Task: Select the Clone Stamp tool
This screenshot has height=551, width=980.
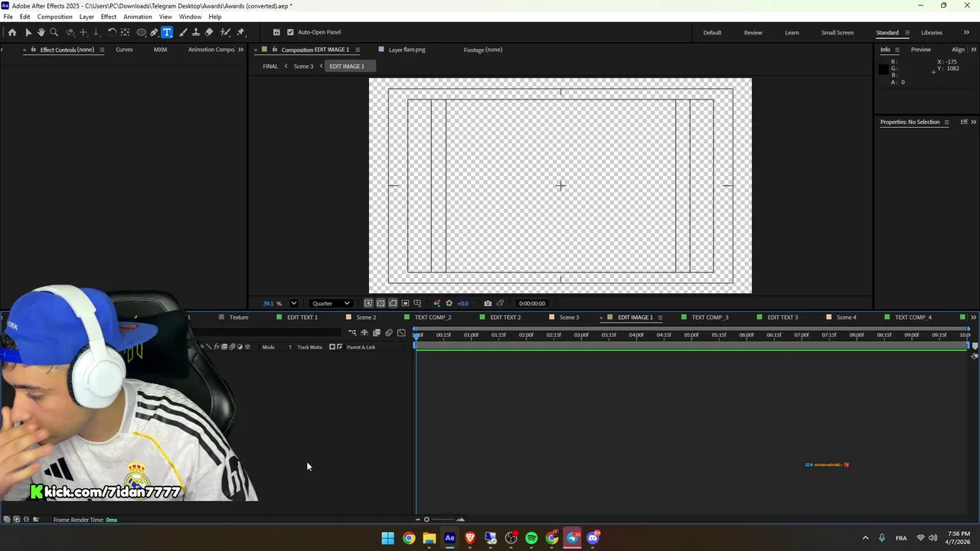Action: 196,32
